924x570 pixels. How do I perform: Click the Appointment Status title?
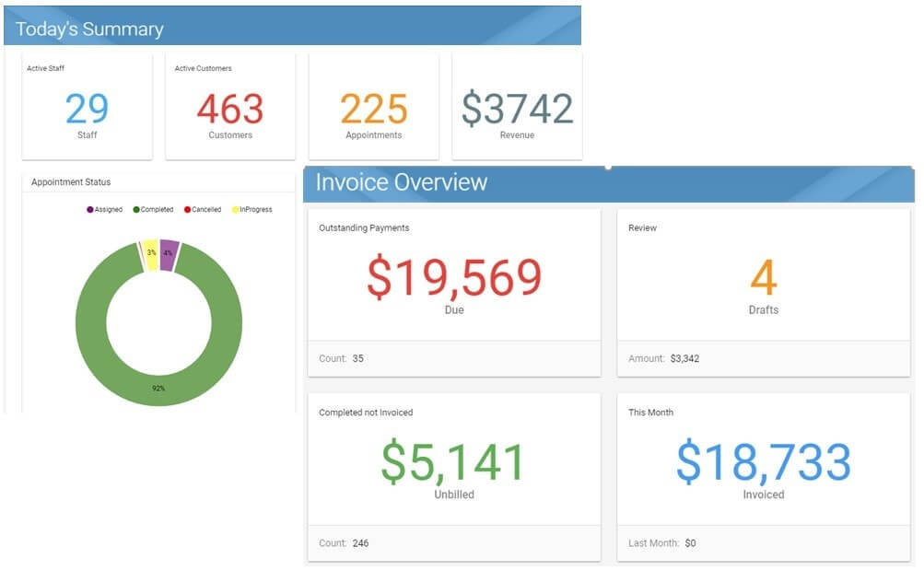coord(71,182)
